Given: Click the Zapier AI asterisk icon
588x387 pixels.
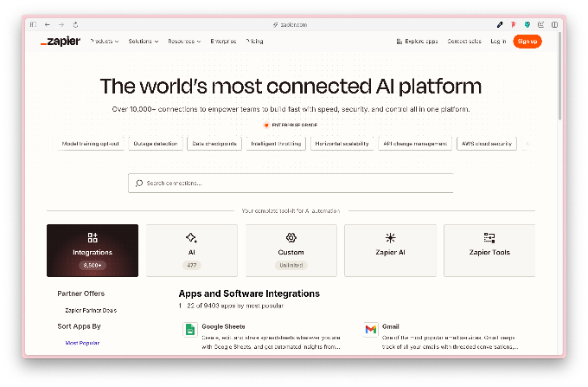Looking at the screenshot, I should coord(390,237).
